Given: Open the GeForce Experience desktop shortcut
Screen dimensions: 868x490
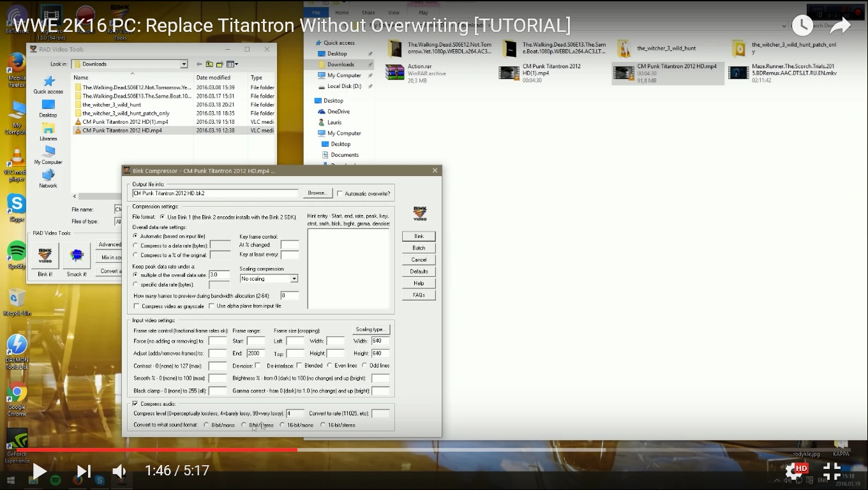Looking at the screenshot, I should (x=17, y=445).
